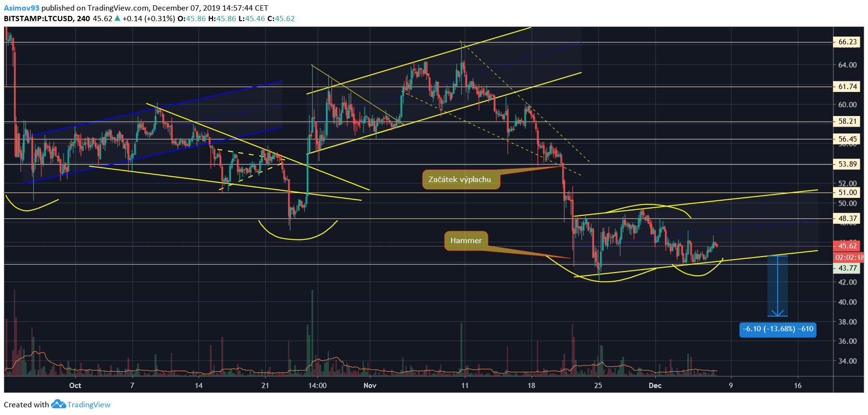Click the 56.45 price level label
This screenshot has height=415, width=868.
point(847,139)
